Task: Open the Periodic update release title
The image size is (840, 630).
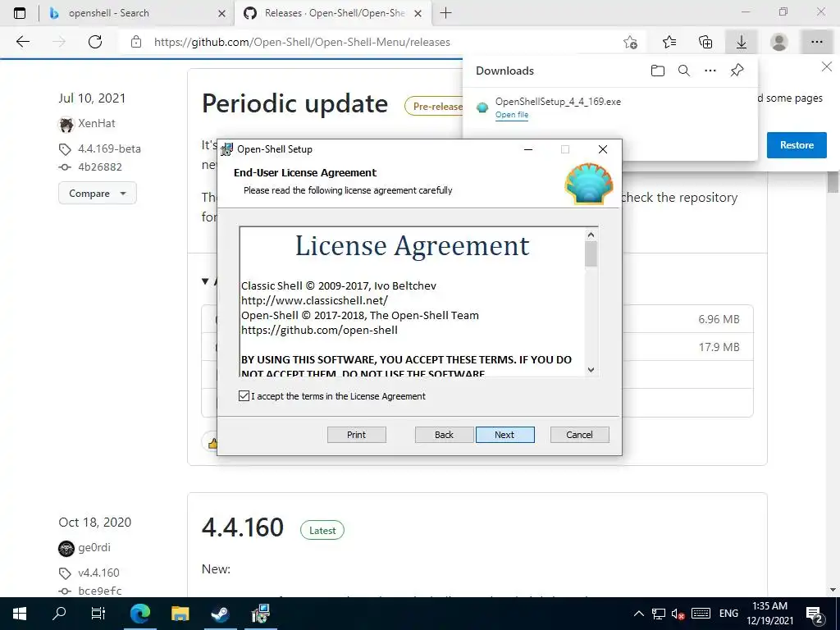Action: click(x=294, y=103)
